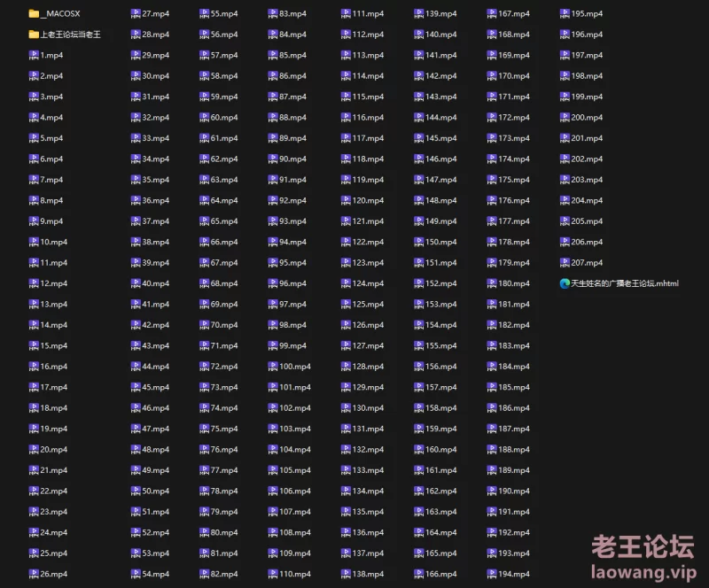Click the video icon for 27.mp4
The width and height of the screenshot is (709, 588).
pyautogui.click(x=136, y=13)
